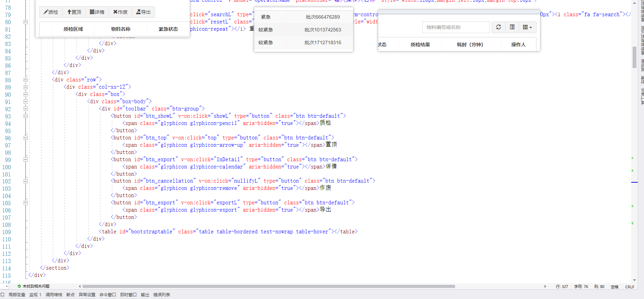Click the 物料编号或名称 search field
The image size is (644, 299).
point(456,27)
